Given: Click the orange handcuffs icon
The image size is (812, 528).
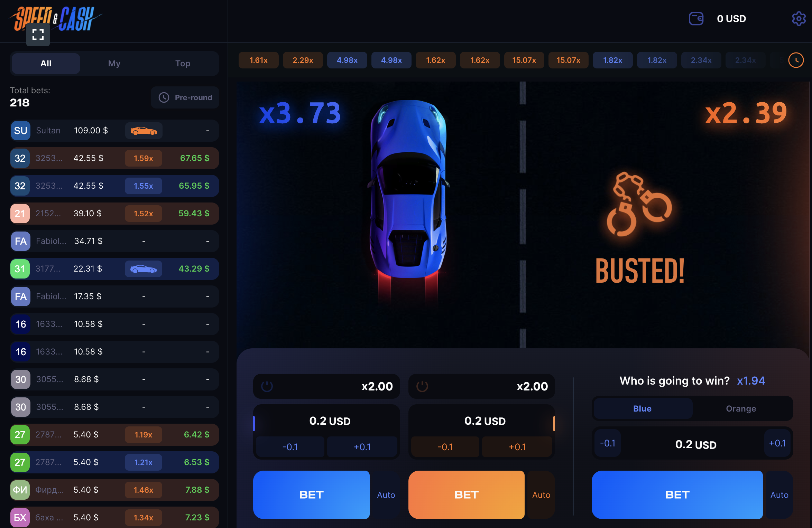Looking at the screenshot, I should point(639,204).
